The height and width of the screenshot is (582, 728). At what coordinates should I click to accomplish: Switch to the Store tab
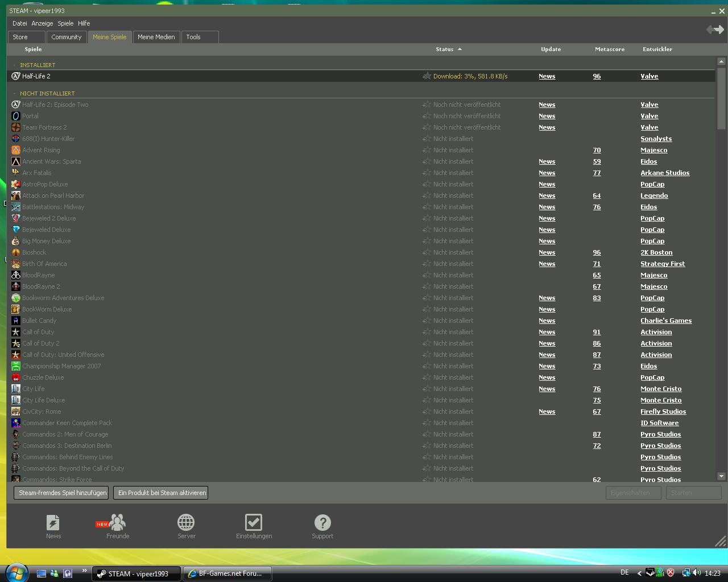27,37
